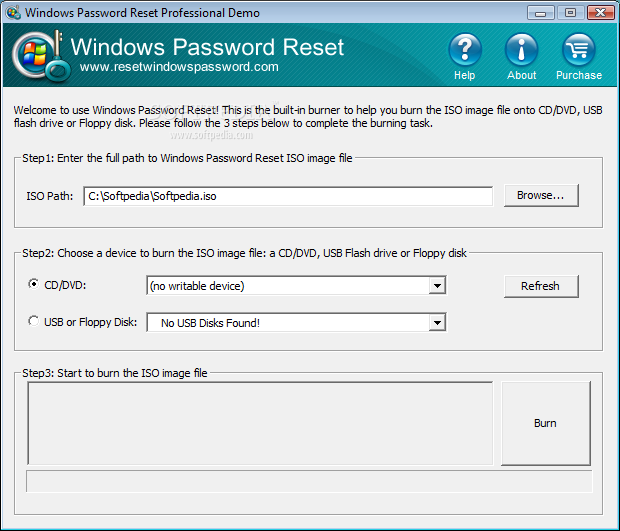Open the Help question mark icon
The width and height of the screenshot is (620, 531).
pyautogui.click(x=465, y=50)
